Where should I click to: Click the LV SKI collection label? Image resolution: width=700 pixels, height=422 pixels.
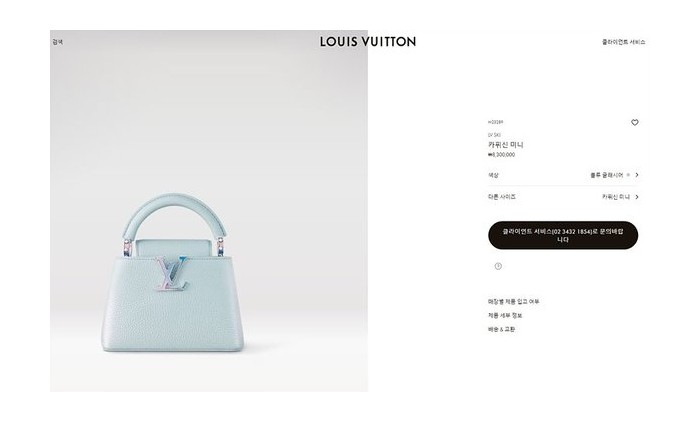tap(494, 135)
